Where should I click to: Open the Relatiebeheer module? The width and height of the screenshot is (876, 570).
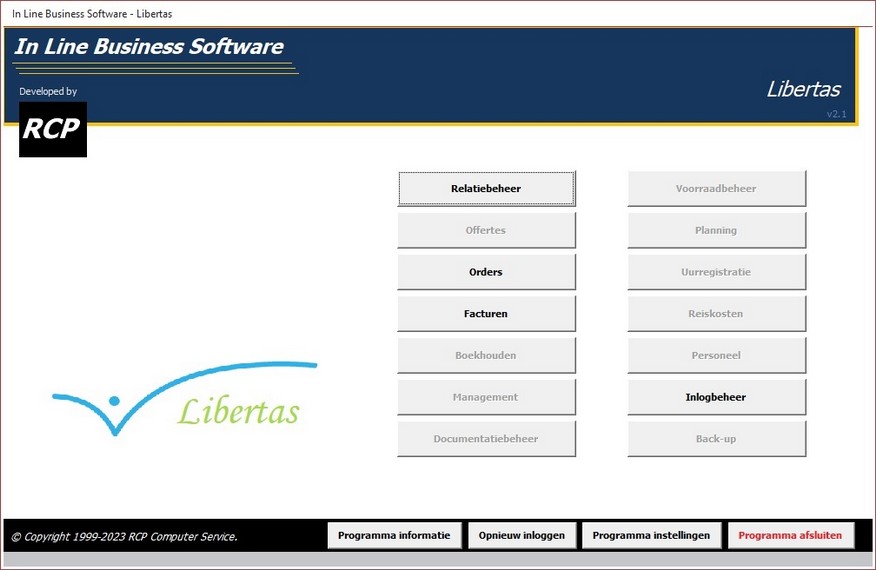(x=486, y=188)
